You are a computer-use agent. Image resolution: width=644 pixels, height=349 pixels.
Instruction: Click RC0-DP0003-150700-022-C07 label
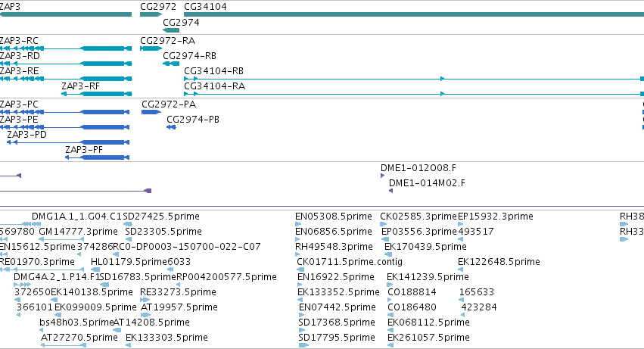187,247
